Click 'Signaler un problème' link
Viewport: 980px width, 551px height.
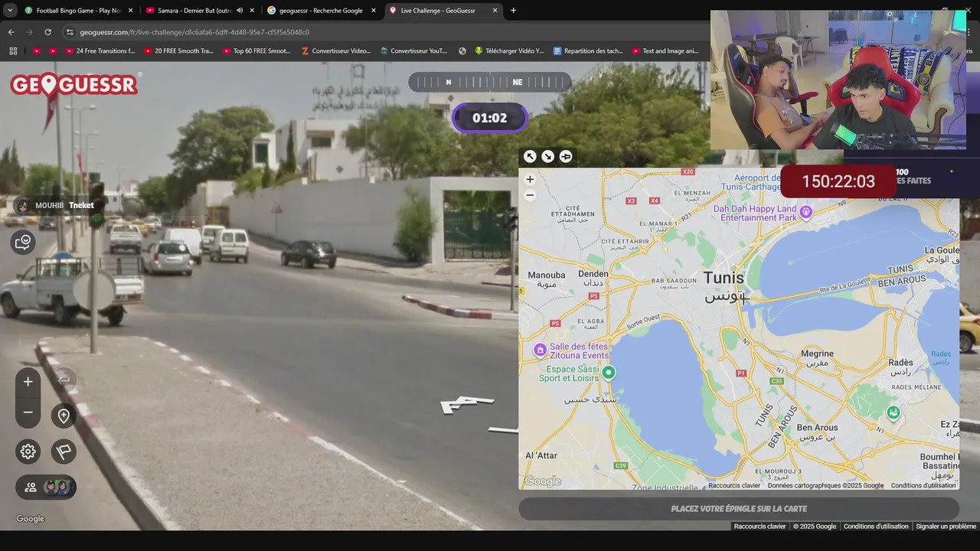coord(946,527)
